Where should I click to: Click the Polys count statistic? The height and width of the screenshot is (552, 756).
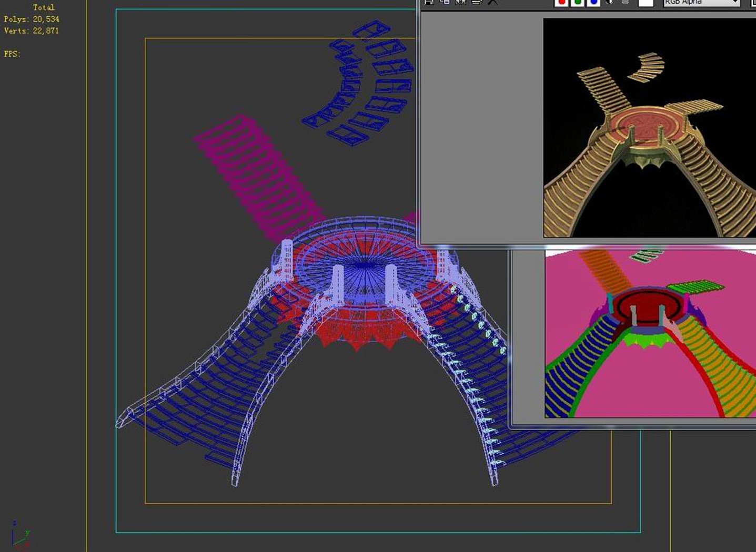[x=32, y=19]
